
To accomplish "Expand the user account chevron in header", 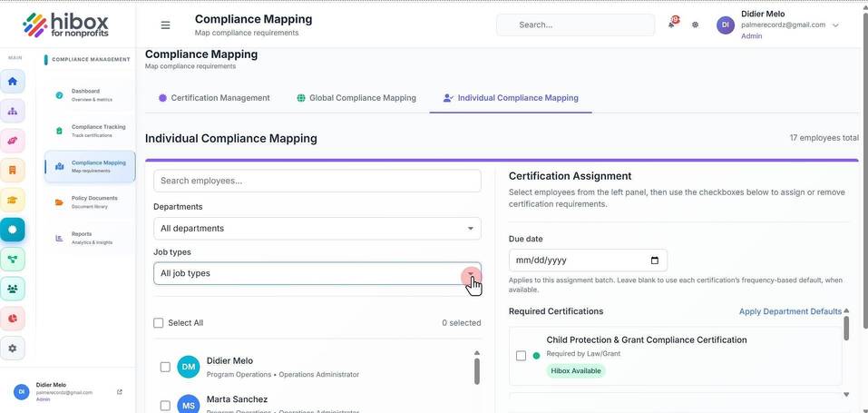I will pos(835,25).
